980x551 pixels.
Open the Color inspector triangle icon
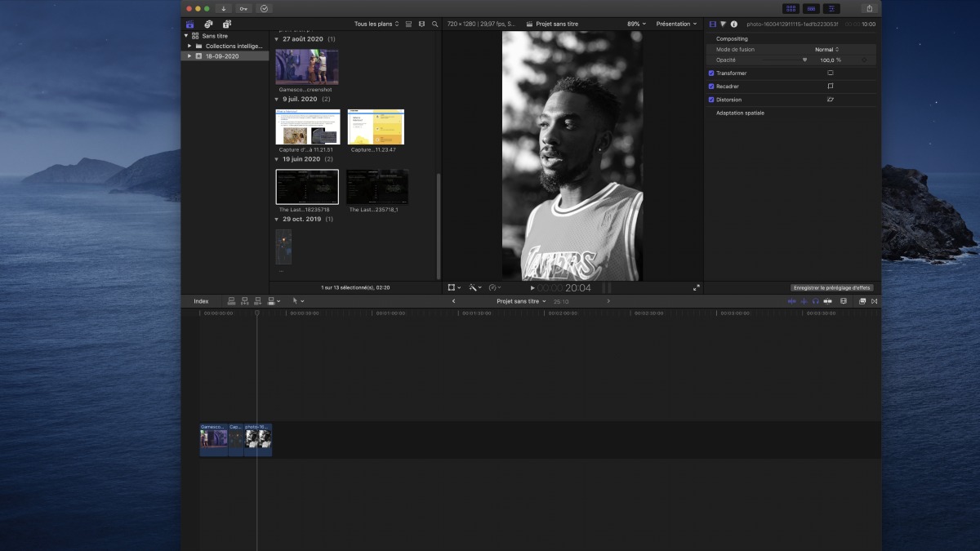(x=723, y=24)
